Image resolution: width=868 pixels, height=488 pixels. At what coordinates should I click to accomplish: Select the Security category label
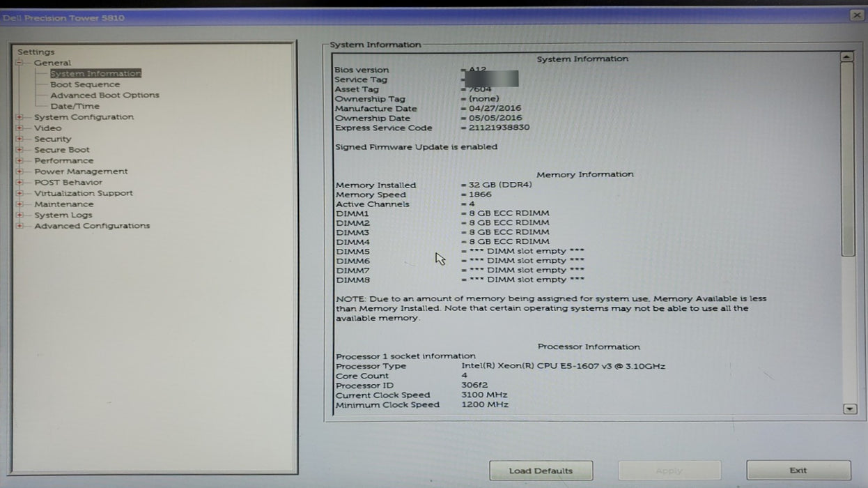coord(52,139)
